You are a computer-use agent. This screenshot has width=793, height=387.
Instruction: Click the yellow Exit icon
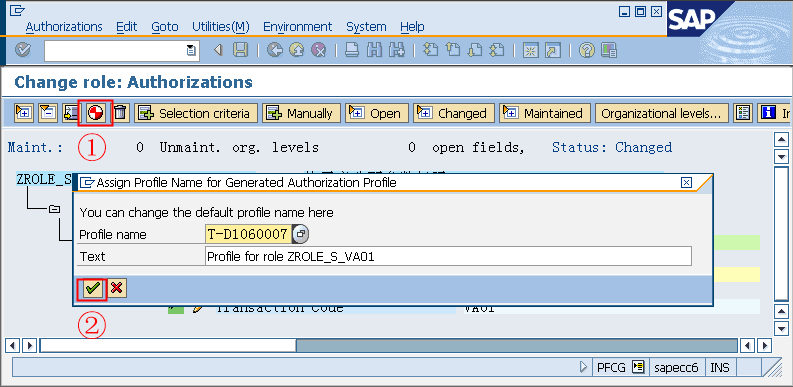coord(296,50)
